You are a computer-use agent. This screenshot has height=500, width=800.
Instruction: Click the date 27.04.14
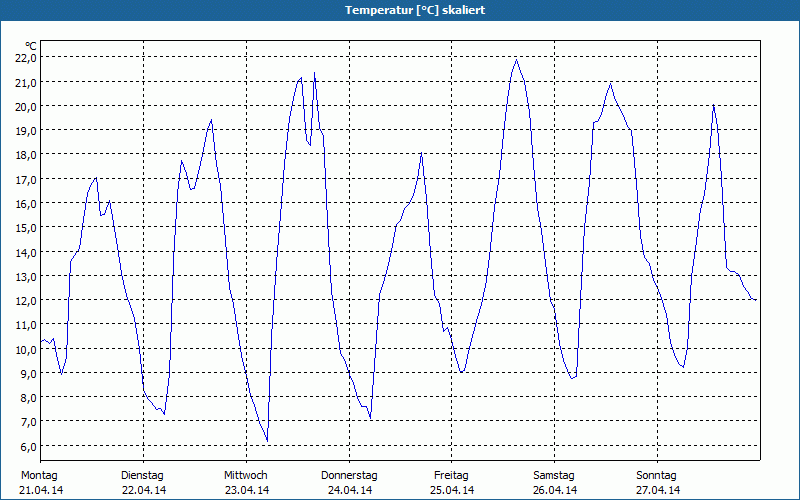coord(658,490)
